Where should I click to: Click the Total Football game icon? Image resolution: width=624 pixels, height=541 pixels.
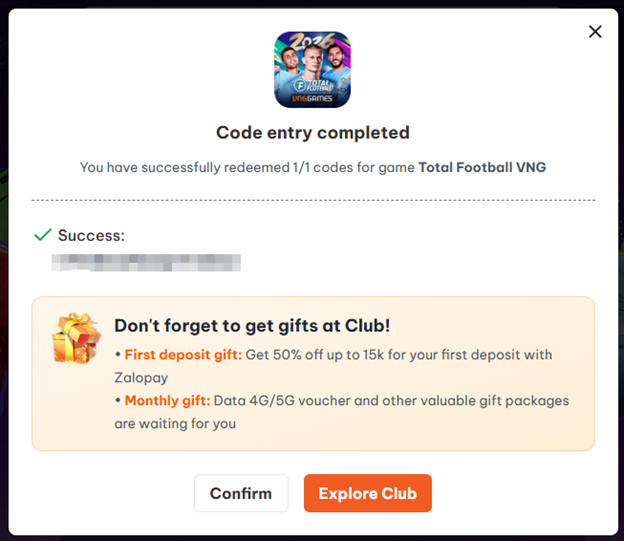(312, 69)
